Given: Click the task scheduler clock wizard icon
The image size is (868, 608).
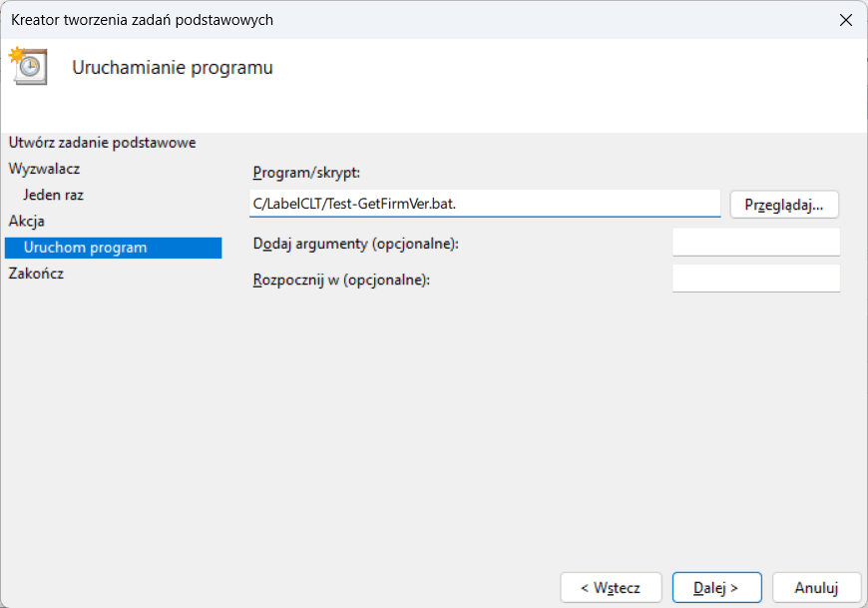Looking at the screenshot, I should pos(28,65).
